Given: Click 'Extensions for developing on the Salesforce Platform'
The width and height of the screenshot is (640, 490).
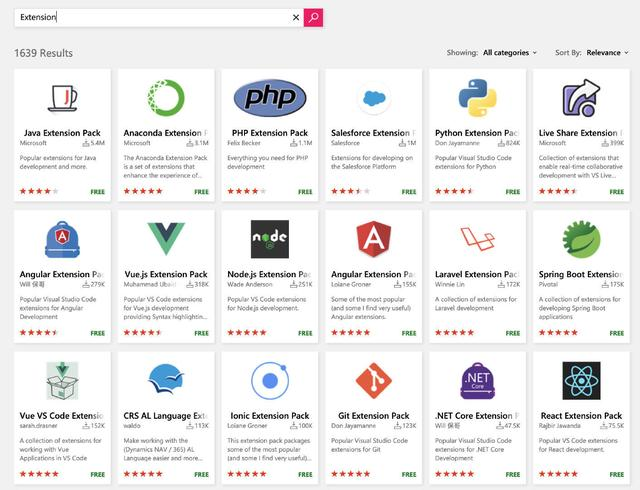Looking at the screenshot, I should 372,162.
